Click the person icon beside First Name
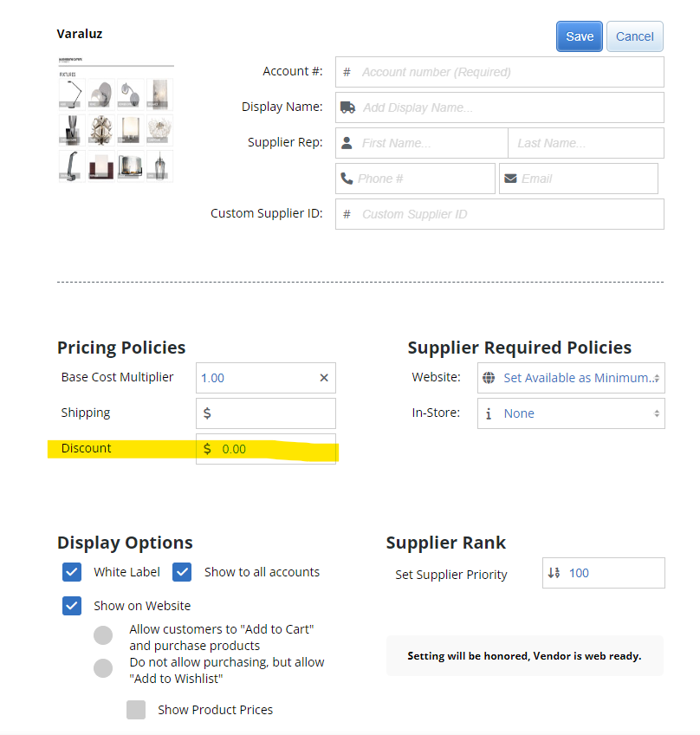700x735 pixels. pos(347,142)
